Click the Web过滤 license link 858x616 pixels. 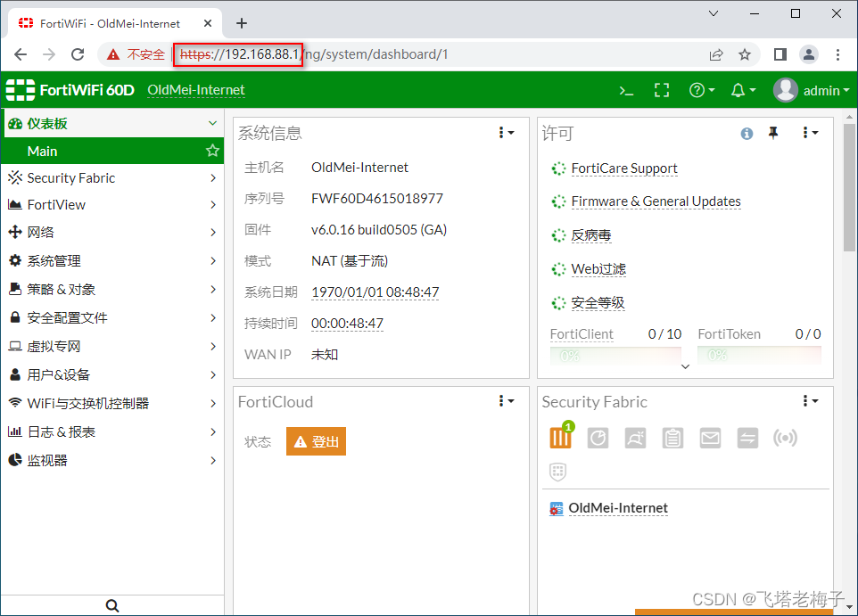tap(598, 269)
